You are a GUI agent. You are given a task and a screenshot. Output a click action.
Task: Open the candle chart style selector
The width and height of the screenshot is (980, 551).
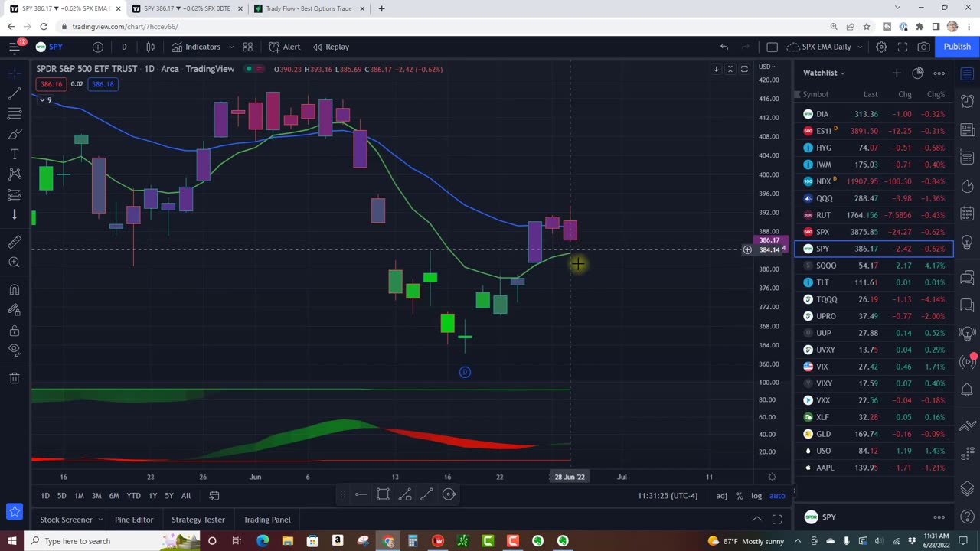click(x=151, y=47)
